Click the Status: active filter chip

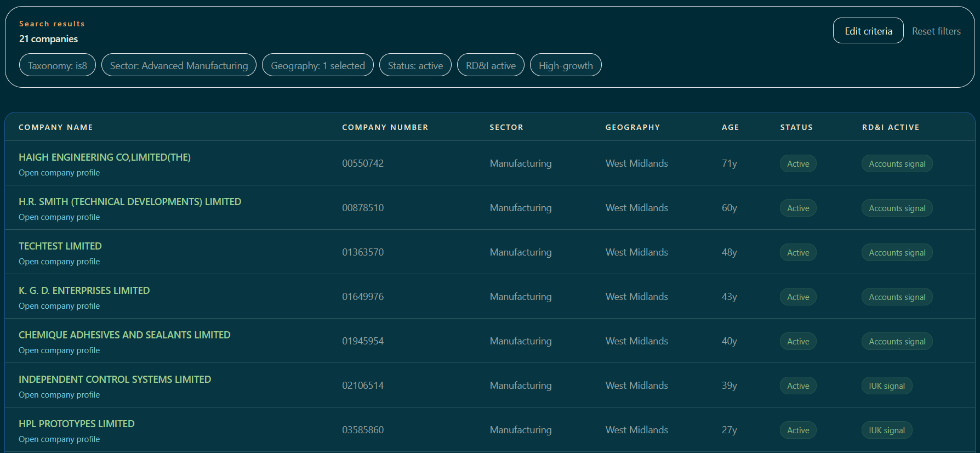(415, 65)
